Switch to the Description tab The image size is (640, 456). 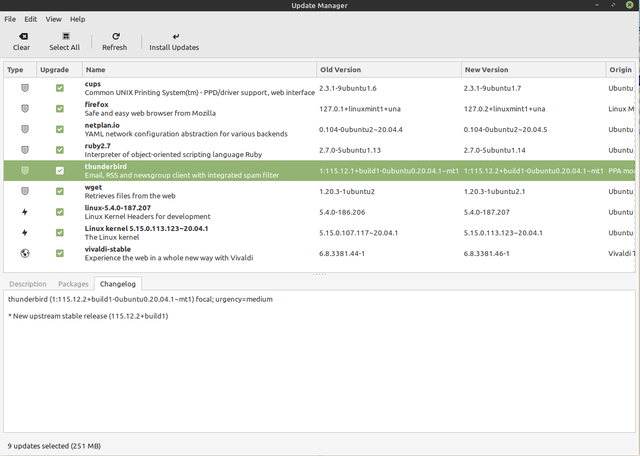point(28,284)
